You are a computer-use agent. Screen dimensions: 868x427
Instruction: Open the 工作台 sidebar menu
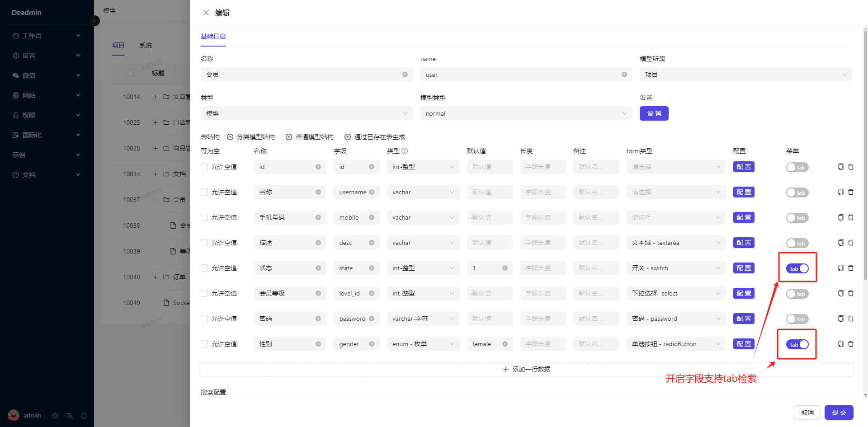click(47, 36)
